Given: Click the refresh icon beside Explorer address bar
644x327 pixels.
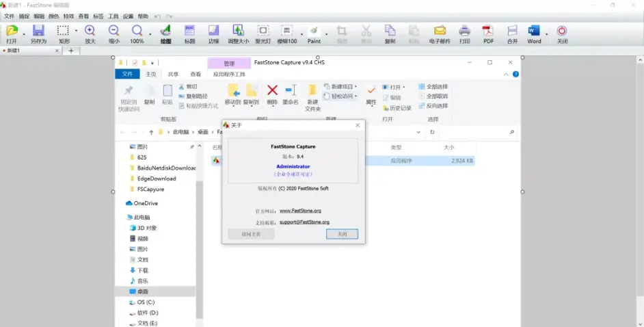Looking at the screenshot, I should (432, 132).
